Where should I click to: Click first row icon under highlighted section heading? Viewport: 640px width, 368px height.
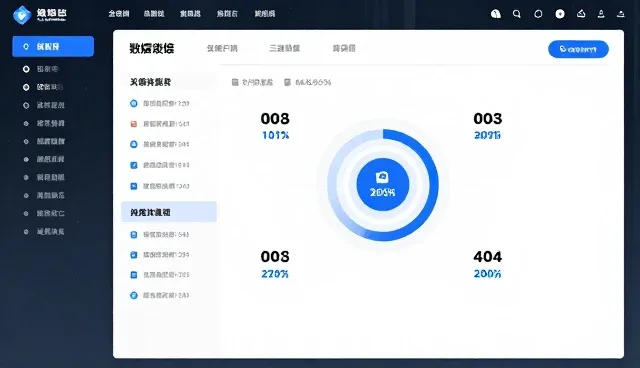click(133, 235)
